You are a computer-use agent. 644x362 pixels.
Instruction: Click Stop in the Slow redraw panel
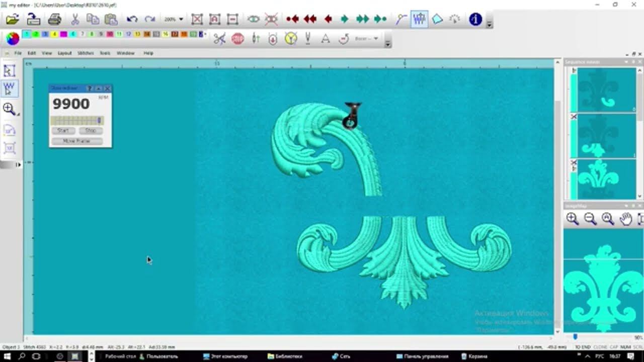[91, 131]
